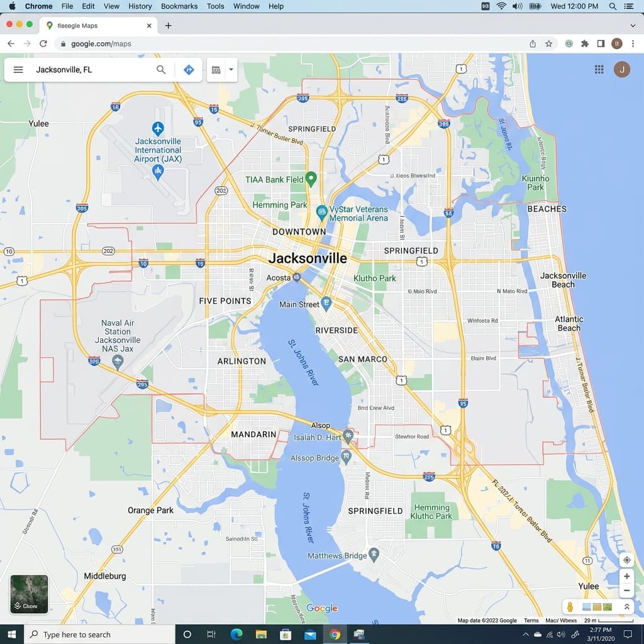Expand the imagery strip chevron

click(627, 607)
